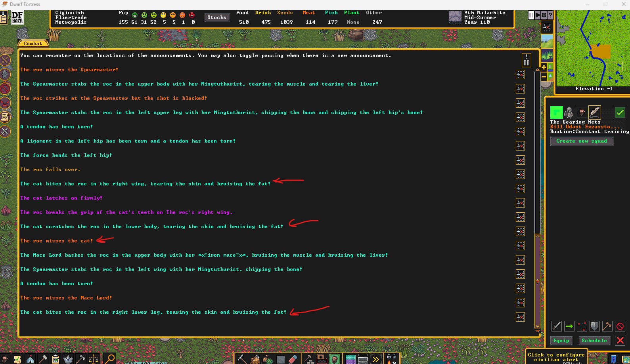Open the scroll report alert icon
Viewport: 630px width, 364px height.
[x=5, y=117]
